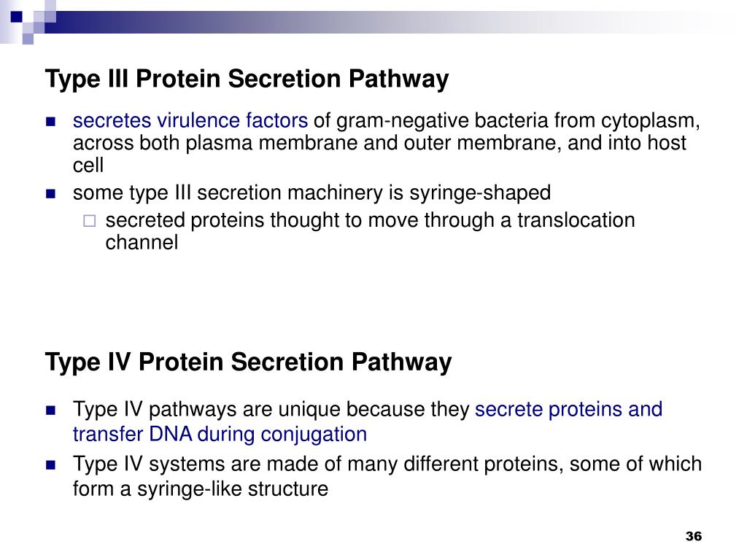Click the Type IV Protein Secretion Pathway heading
Screen dimensions: 747x560
pyautogui.click(x=248, y=362)
